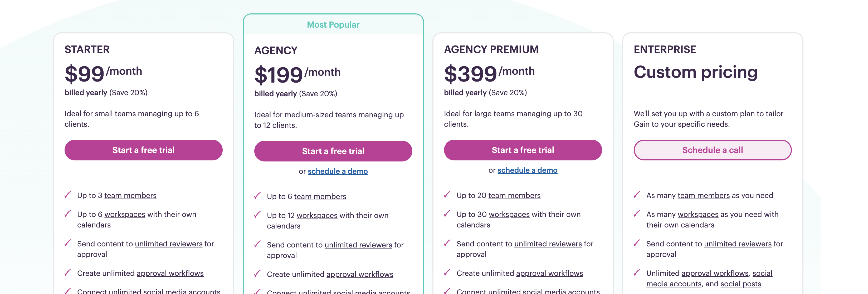Start a free trial on Starter plan
868x294 pixels.
(143, 150)
